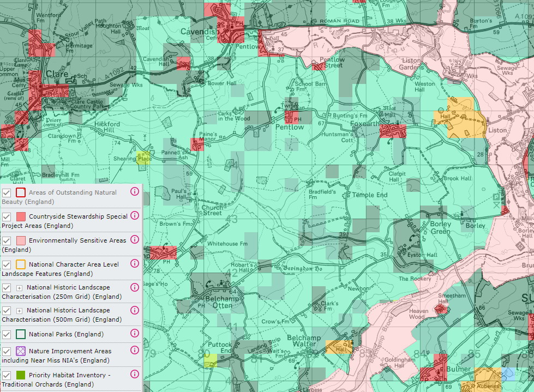Click the pink Environmentally Sensitive Areas swatch

(21, 240)
